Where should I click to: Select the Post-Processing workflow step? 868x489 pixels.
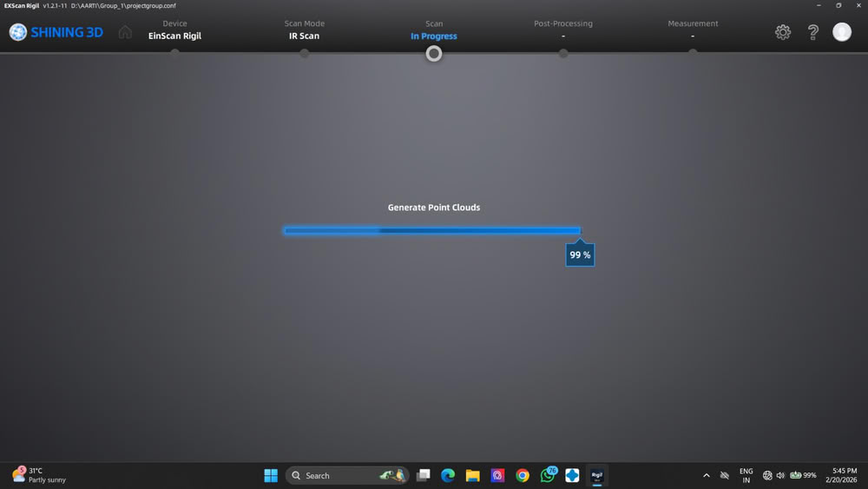pyautogui.click(x=563, y=30)
